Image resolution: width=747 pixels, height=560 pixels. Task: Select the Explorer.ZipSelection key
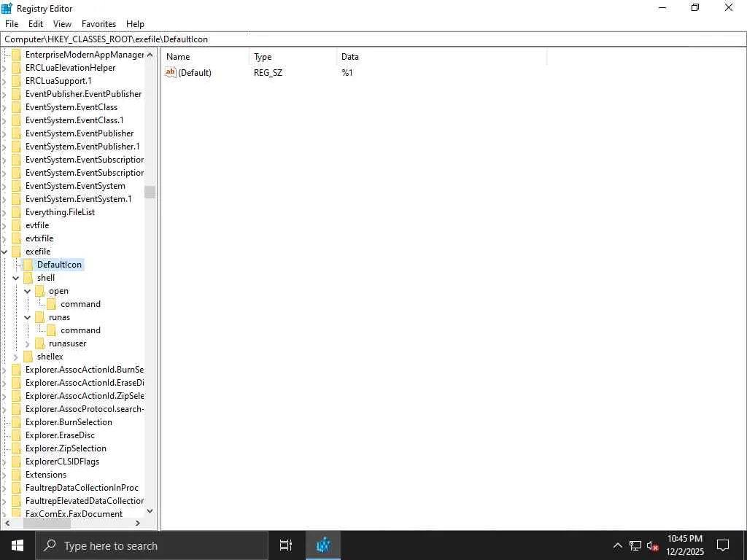pyautogui.click(x=66, y=448)
